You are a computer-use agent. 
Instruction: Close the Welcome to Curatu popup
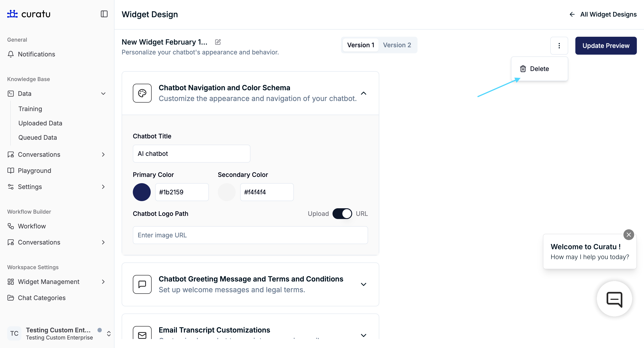click(x=629, y=235)
